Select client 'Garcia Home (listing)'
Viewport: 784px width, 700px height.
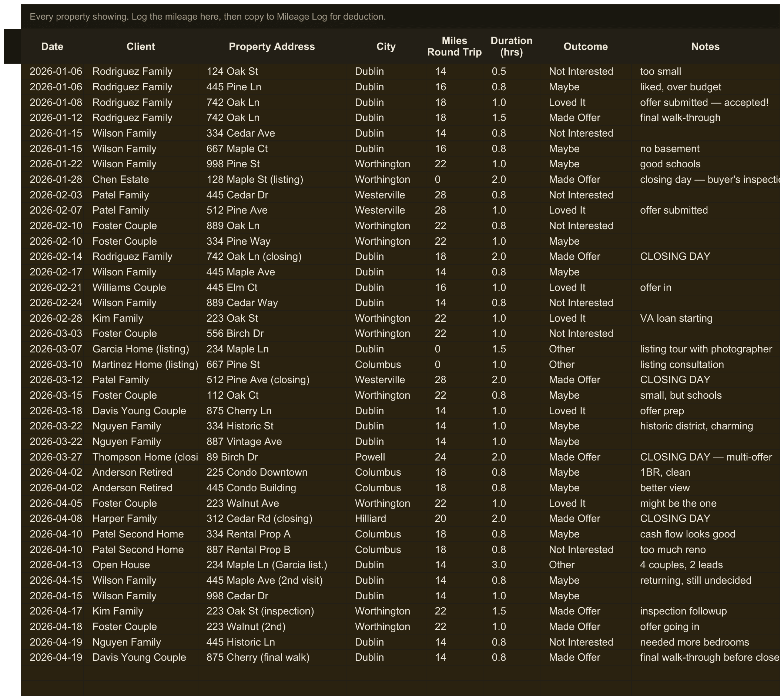[x=141, y=349]
